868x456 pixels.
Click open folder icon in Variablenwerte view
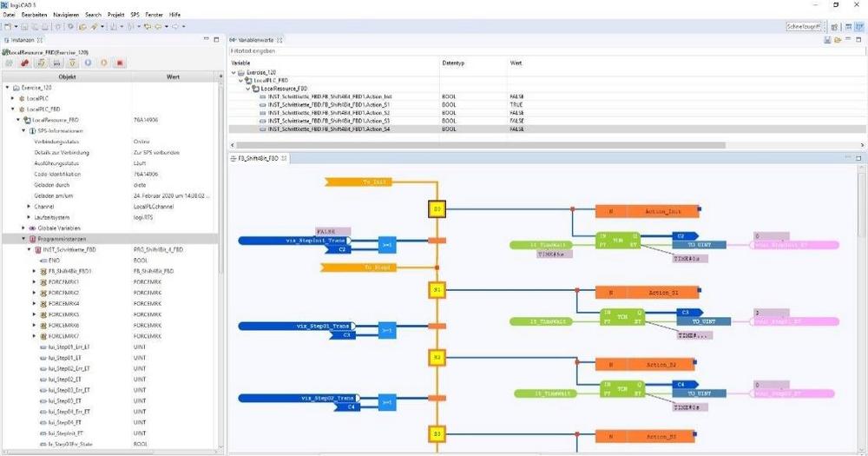[838, 40]
